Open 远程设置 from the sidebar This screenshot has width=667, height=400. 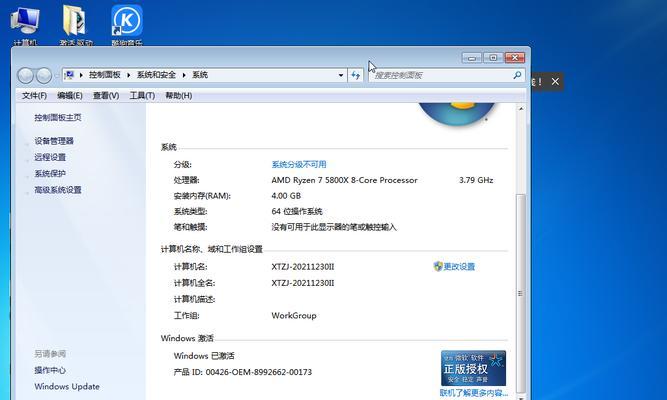point(50,157)
